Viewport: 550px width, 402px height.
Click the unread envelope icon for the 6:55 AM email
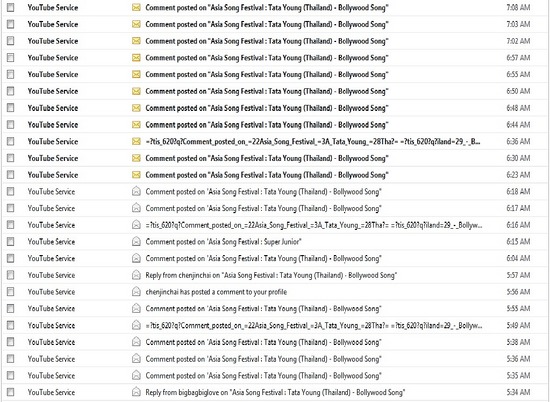pos(136,74)
